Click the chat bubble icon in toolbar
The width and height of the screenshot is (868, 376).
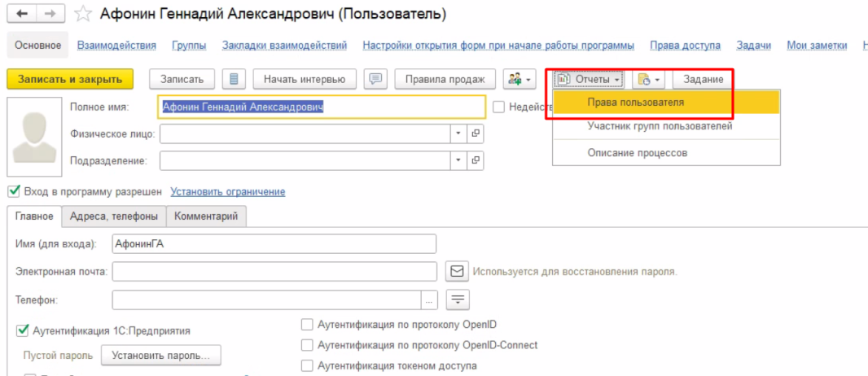(x=375, y=79)
